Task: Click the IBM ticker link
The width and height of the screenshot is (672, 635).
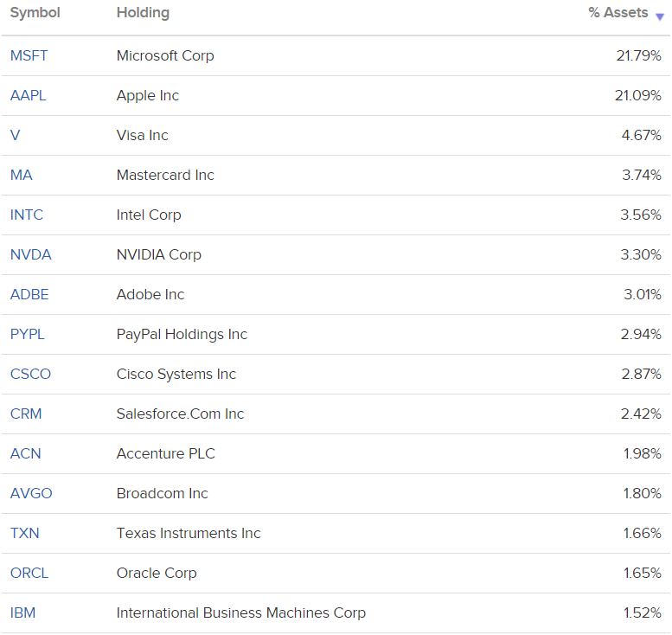Action: [22, 613]
